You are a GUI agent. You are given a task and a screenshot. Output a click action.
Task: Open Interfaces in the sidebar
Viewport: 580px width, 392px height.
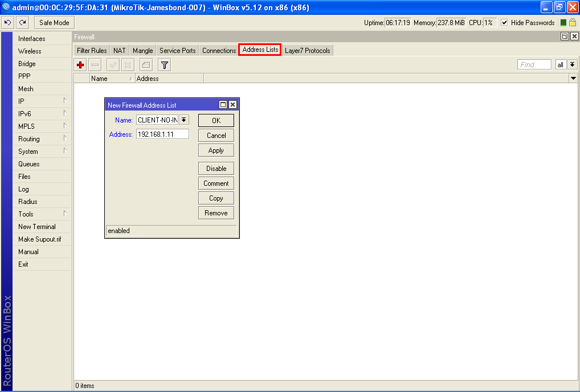click(x=42, y=39)
